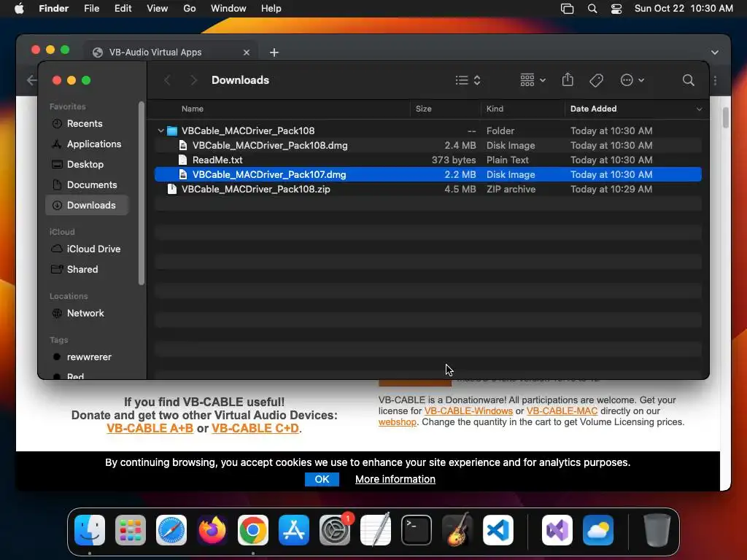Open Google Chrome in the Dock
The height and width of the screenshot is (560, 747).
click(253, 530)
